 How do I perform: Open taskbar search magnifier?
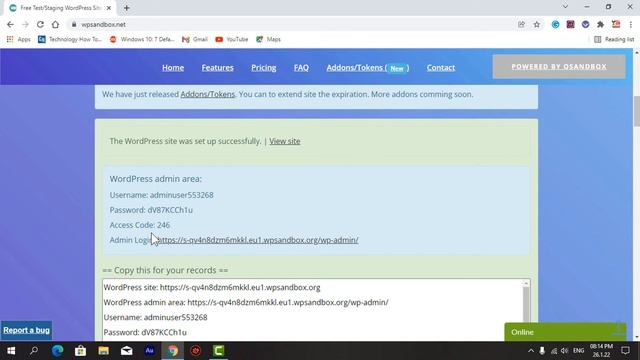click(34, 351)
